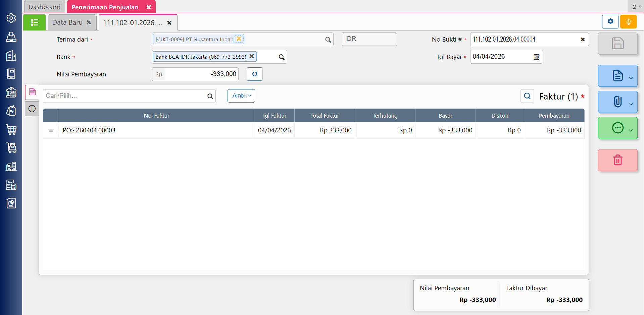This screenshot has height=315, width=644.
Task: Switch to the Dashboard tab
Action: tap(45, 7)
